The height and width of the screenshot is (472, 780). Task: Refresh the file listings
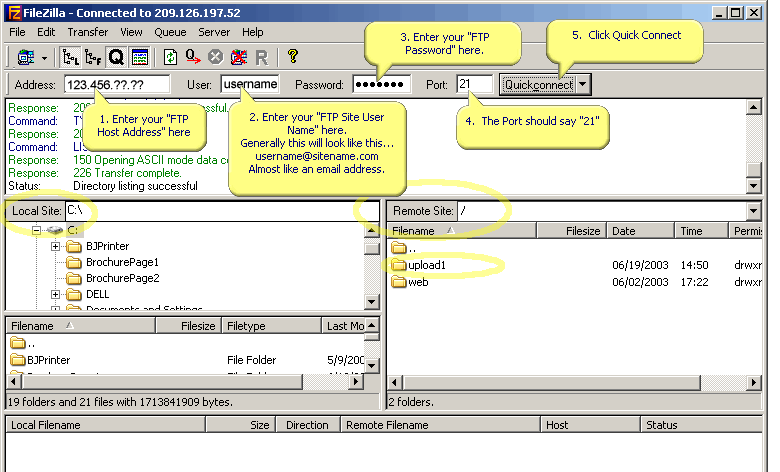click(170, 58)
